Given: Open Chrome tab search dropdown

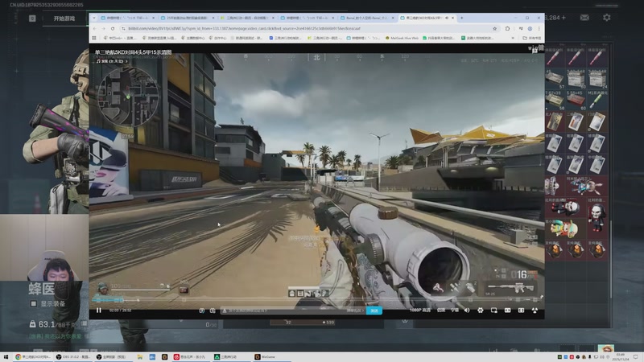Looking at the screenshot, I should (x=94, y=18).
